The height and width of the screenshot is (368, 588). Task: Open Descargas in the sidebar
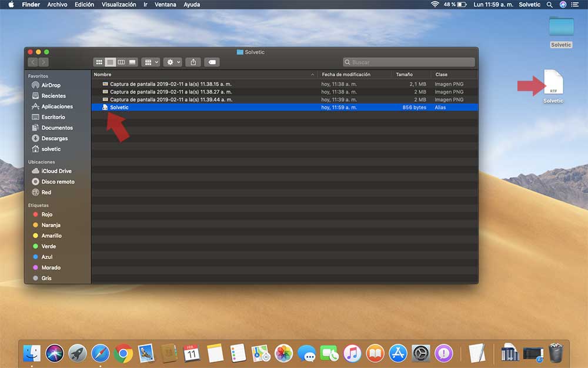click(x=50, y=138)
